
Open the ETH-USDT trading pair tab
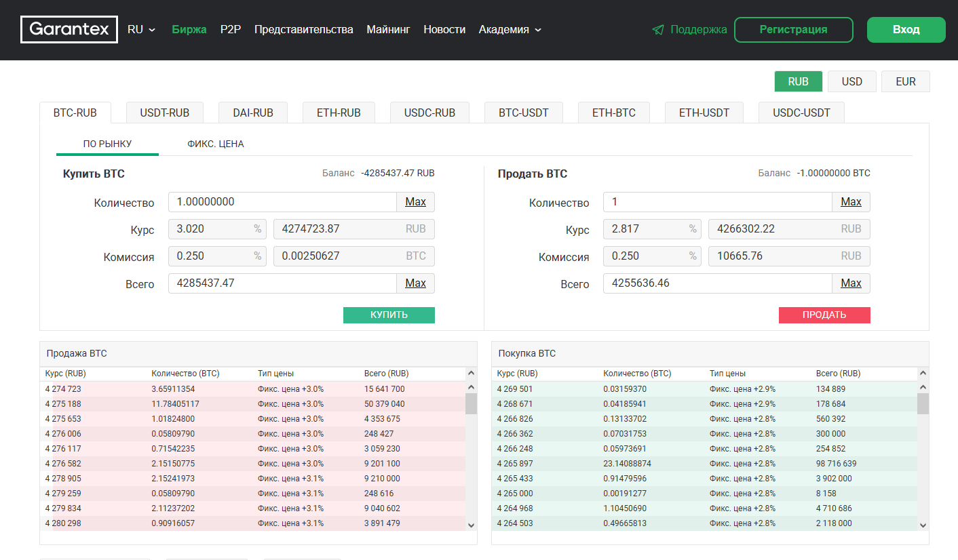pyautogui.click(x=704, y=113)
